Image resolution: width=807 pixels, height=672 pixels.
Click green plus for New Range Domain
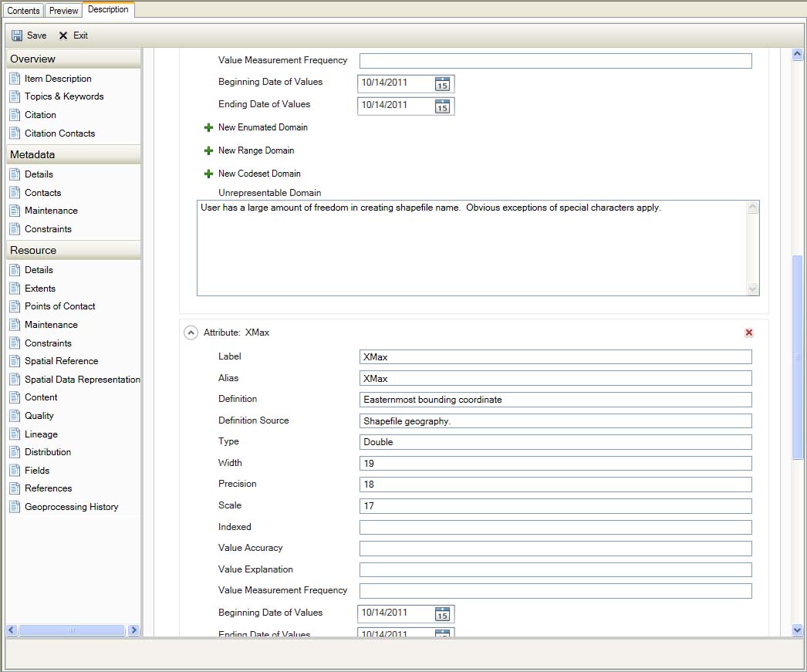coord(208,151)
